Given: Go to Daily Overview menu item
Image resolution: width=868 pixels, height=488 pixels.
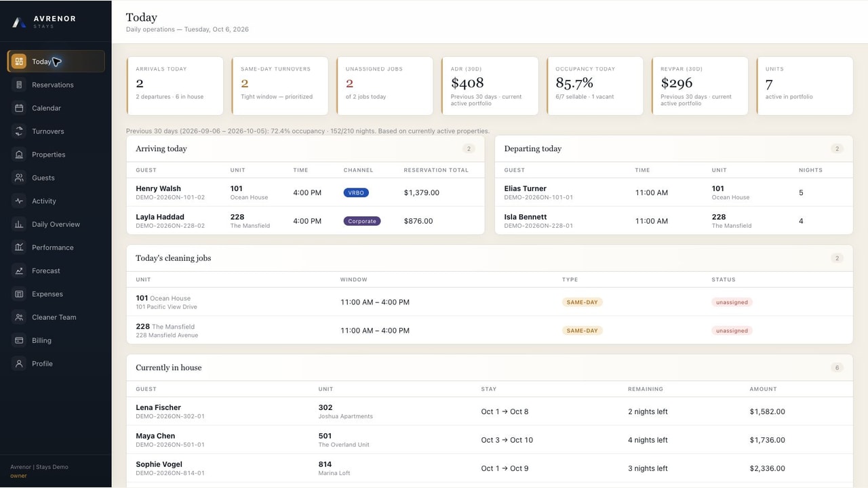Looking at the screenshot, I should (56, 224).
